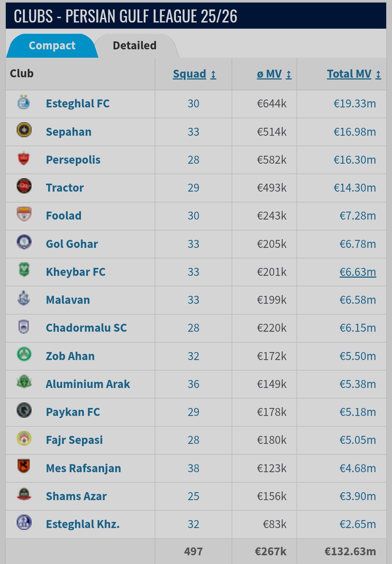Select the Compact tab

coord(52,46)
